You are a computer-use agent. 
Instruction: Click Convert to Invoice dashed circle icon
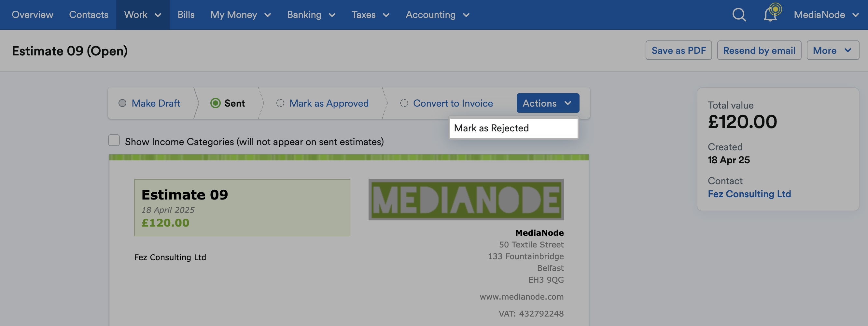point(404,103)
